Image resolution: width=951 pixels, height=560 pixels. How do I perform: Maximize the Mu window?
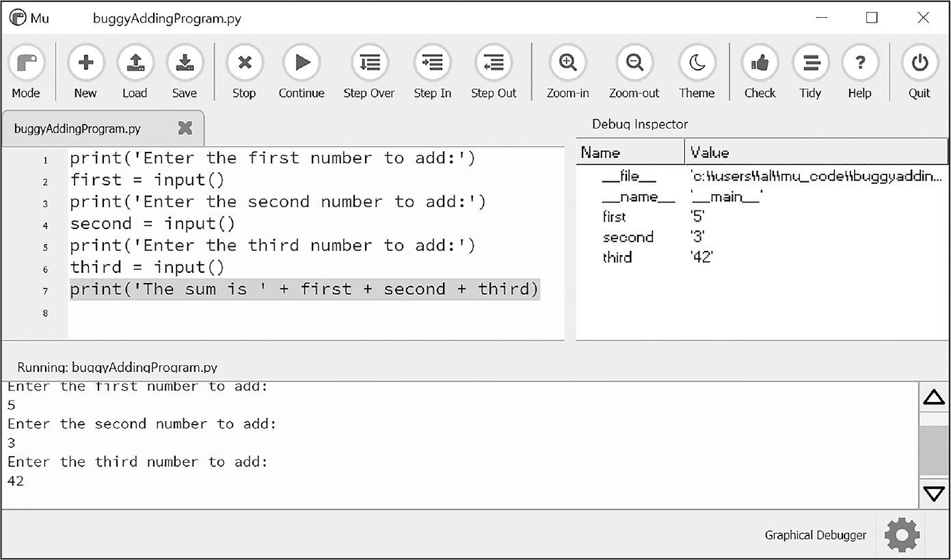[872, 18]
